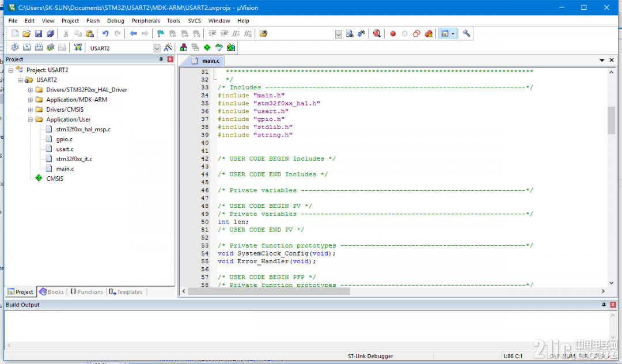
Task: Click the Open file toolbar icon
Action: coord(26,34)
